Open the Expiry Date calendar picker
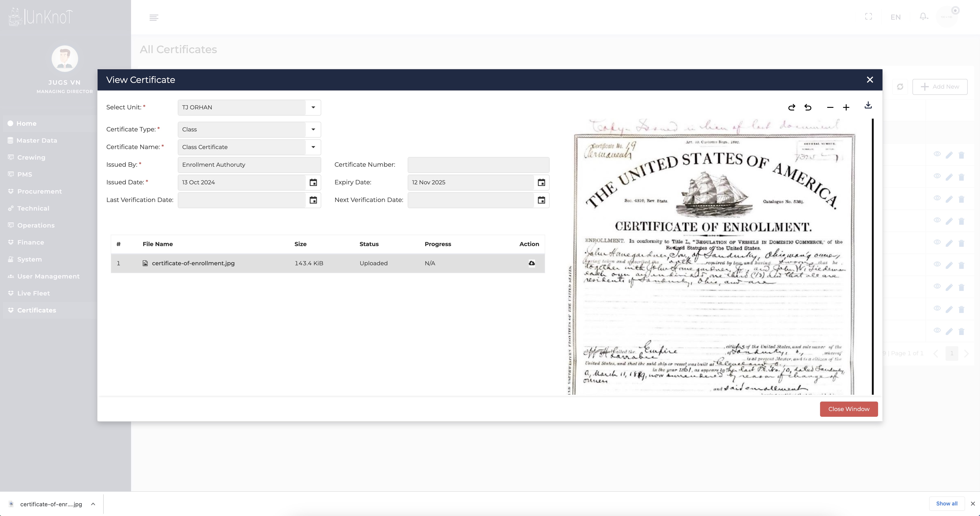980x516 pixels. (x=541, y=183)
